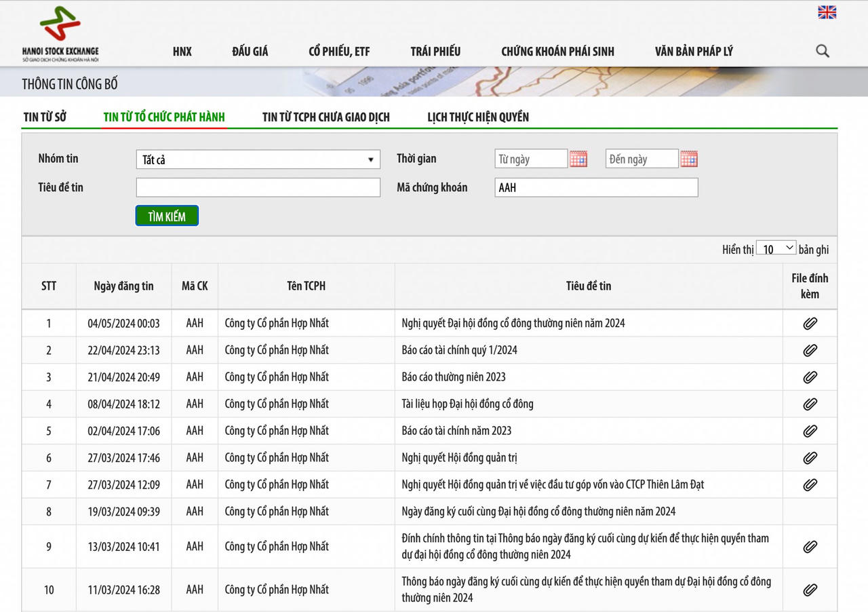Open attachment for Báo cáo tài chính quý 1/2024
Image resolution: width=868 pixels, height=612 pixels.
810,351
